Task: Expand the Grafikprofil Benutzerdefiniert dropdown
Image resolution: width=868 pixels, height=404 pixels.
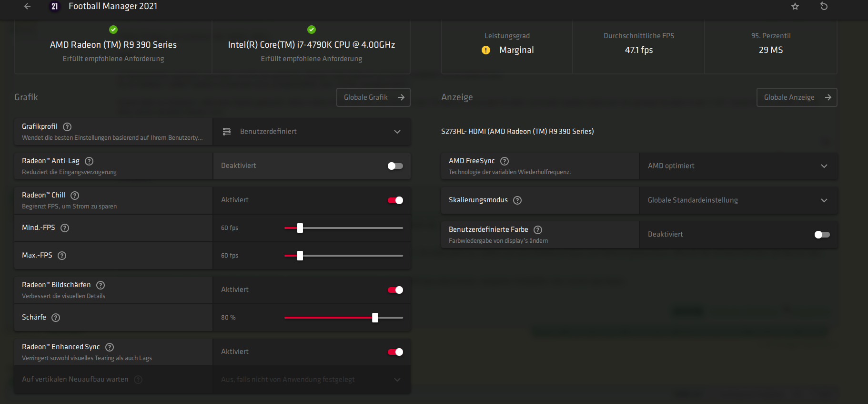Action: (x=312, y=132)
